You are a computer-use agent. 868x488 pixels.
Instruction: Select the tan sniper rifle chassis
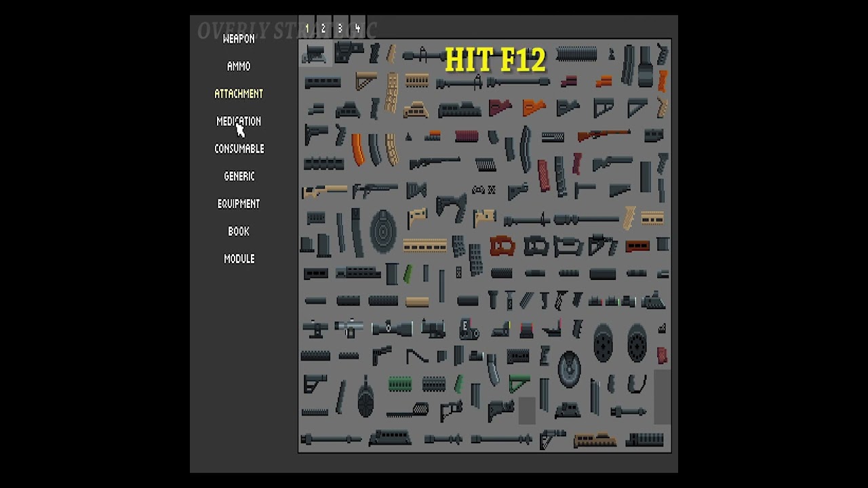[x=324, y=191]
